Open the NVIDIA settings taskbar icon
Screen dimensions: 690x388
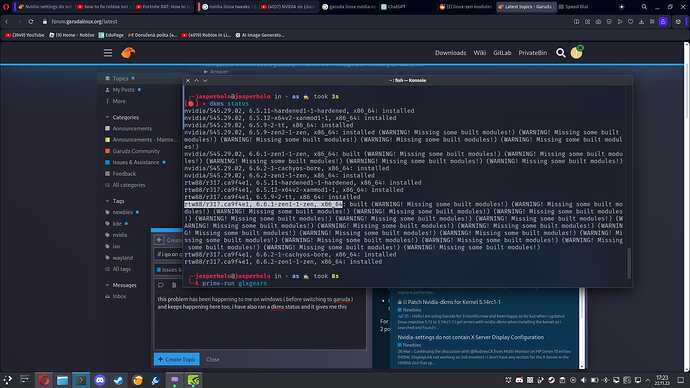194,380
